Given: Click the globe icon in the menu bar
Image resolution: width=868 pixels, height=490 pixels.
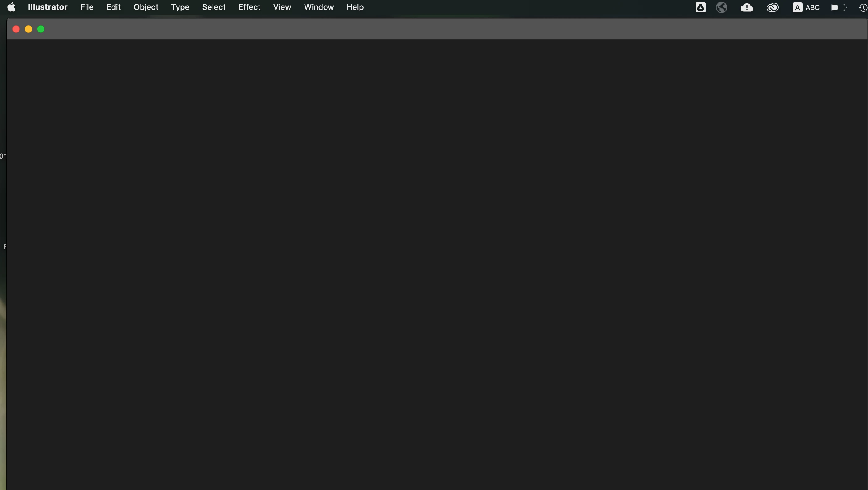Looking at the screenshot, I should pyautogui.click(x=721, y=7).
